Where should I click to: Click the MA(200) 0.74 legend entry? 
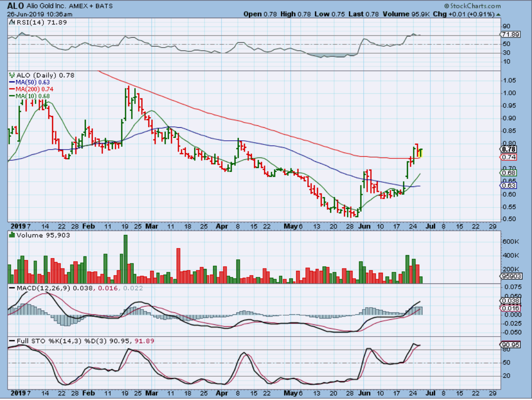click(x=31, y=89)
